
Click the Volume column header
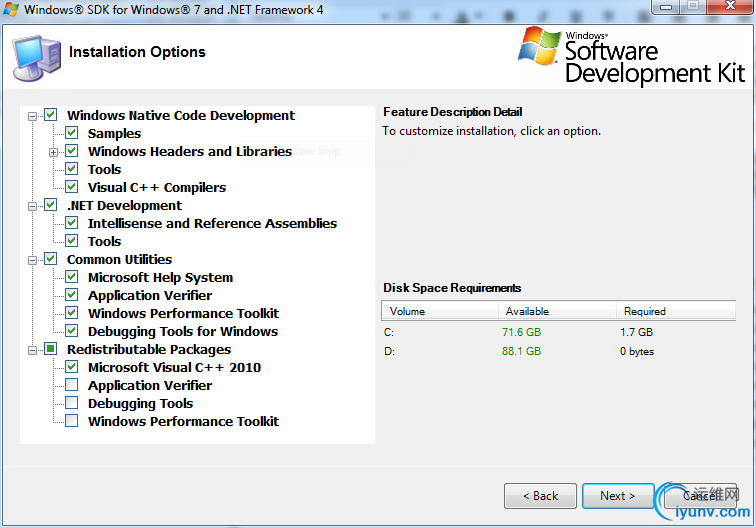click(440, 311)
